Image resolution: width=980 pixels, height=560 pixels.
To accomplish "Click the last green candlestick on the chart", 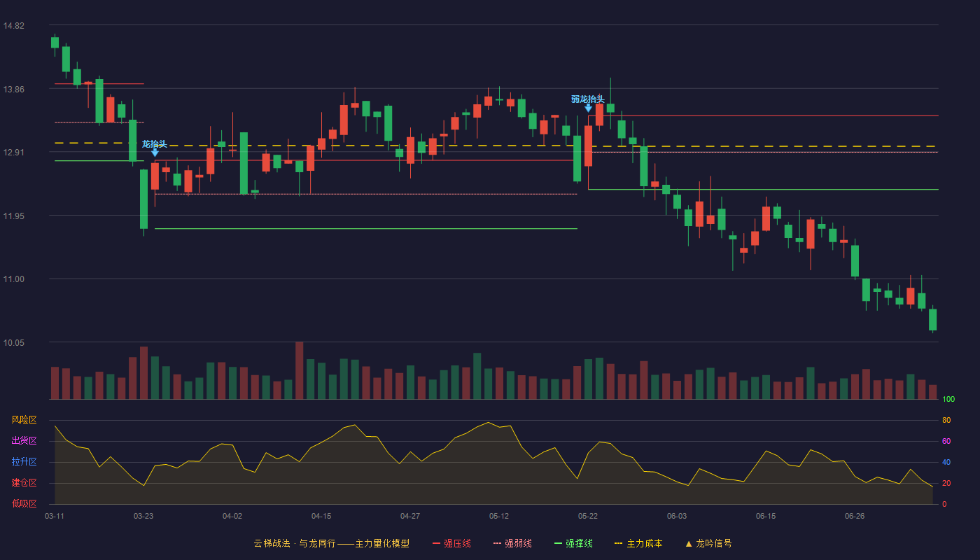I will [932, 320].
